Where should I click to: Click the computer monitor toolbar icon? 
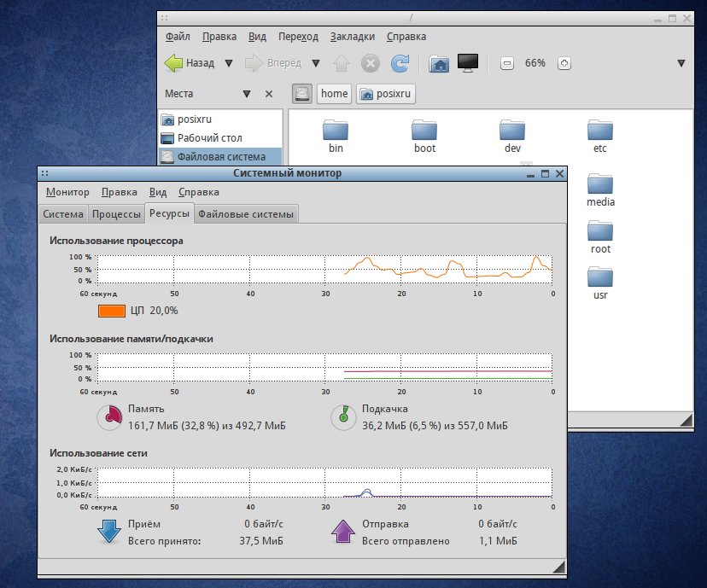(468, 62)
